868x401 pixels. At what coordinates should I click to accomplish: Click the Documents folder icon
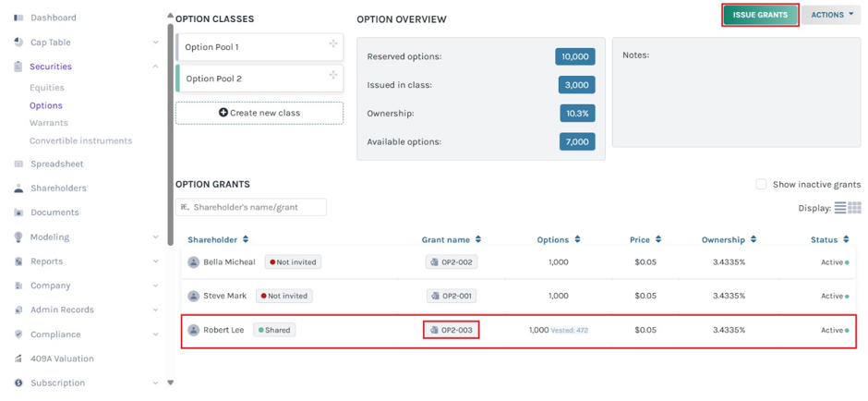[18, 213]
